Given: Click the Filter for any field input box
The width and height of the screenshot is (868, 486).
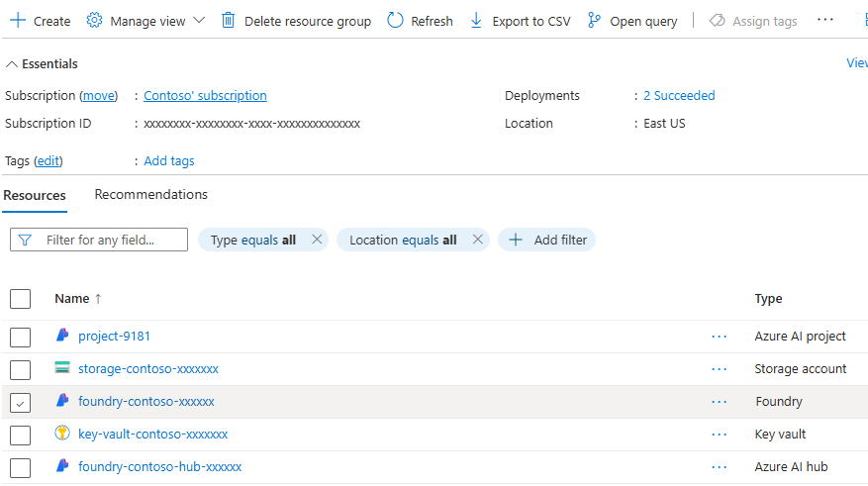Looking at the screenshot, I should click(x=99, y=240).
